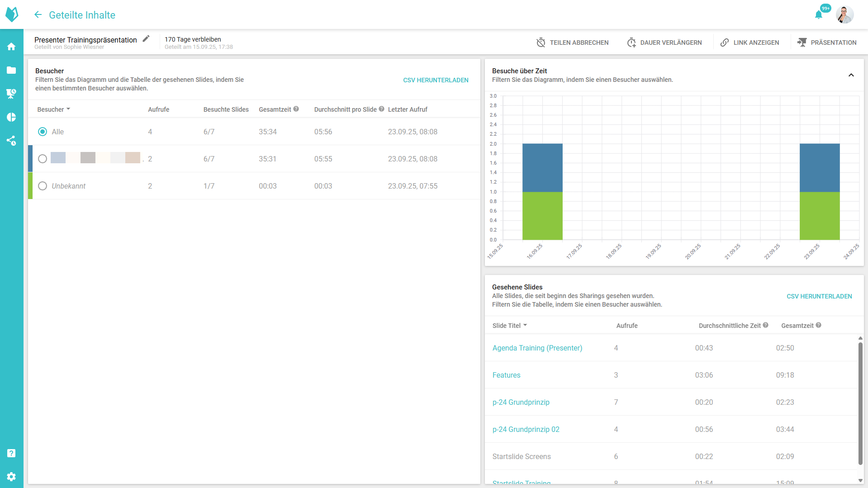Open the Features slide link
Image resolution: width=868 pixels, height=488 pixels.
click(506, 375)
